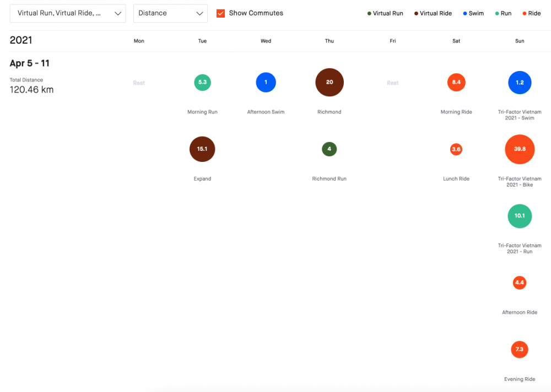
Task: Toggle Virtual Run in the legend
Action: [385, 13]
